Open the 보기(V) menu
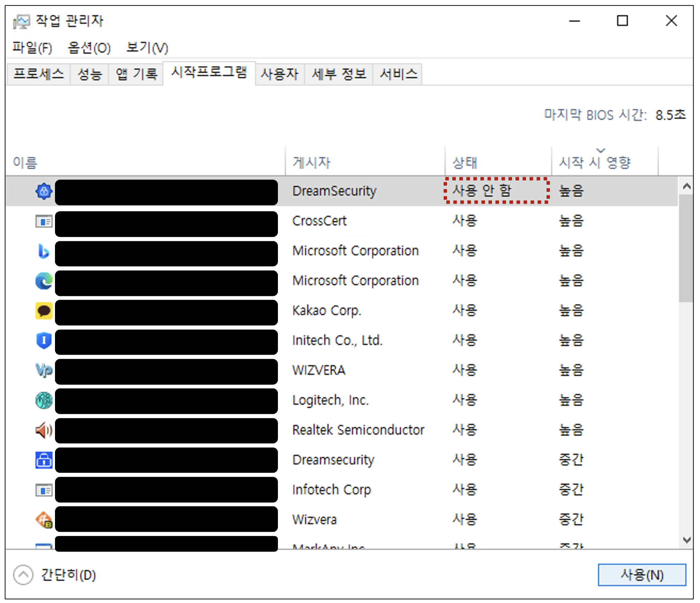700x603 pixels. pos(147,48)
